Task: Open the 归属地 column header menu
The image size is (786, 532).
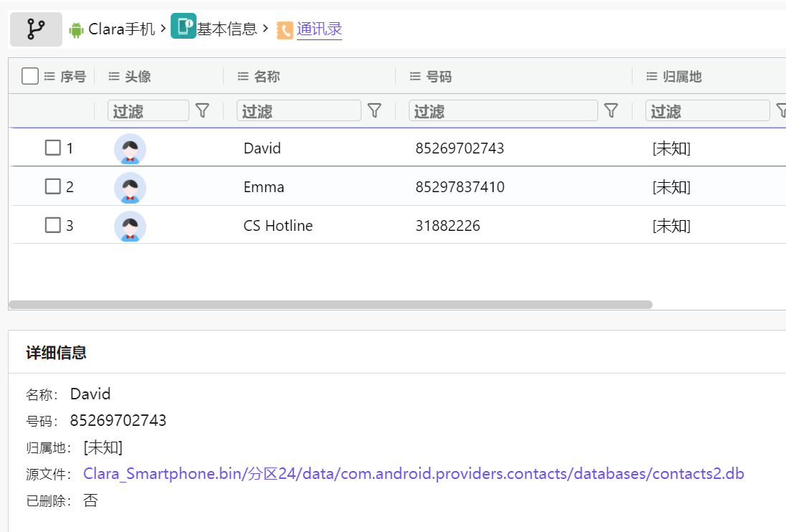Action: 652,76
